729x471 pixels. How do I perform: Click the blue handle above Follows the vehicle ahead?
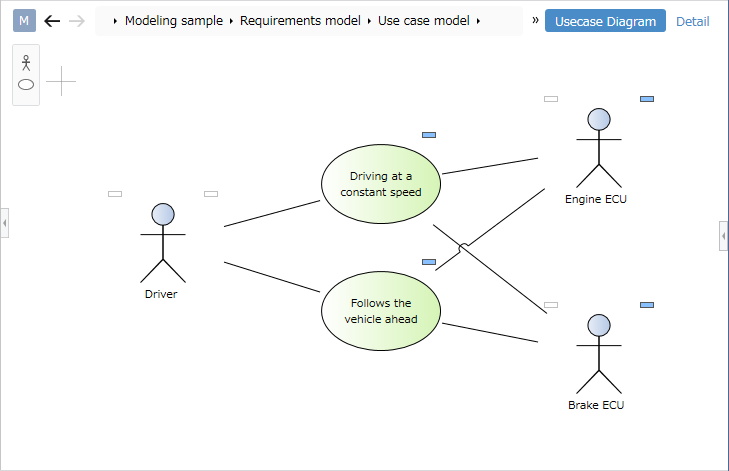tap(429, 262)
